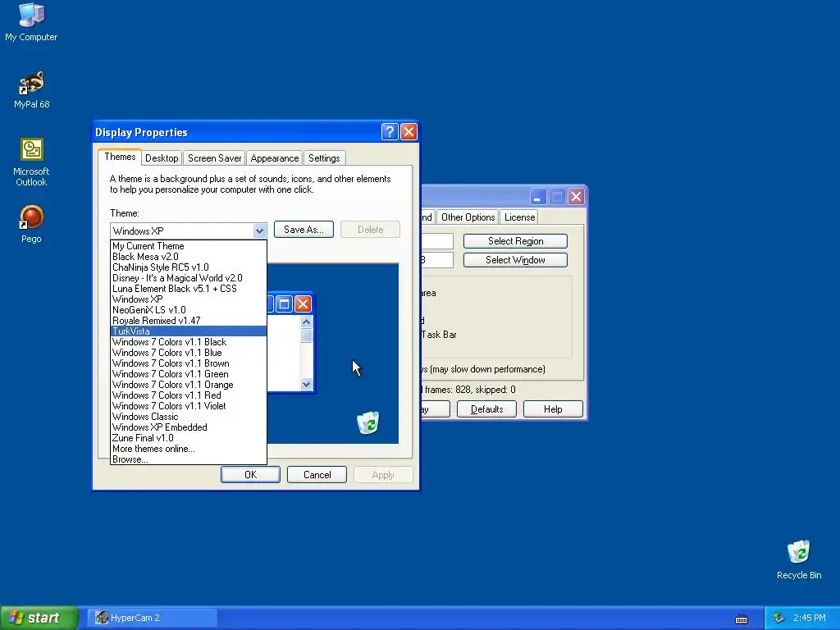Choose More themes online... entry

(x=188, y=449)
